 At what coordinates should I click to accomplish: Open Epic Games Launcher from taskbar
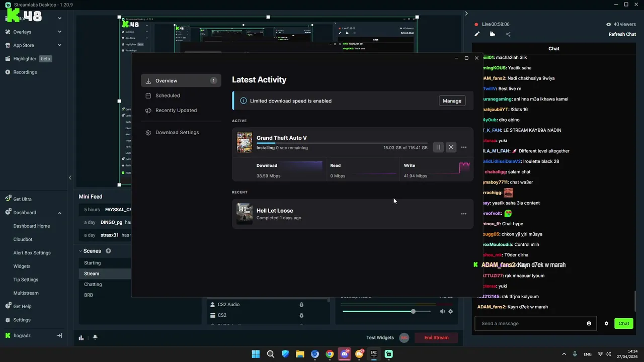click(374, 354)
